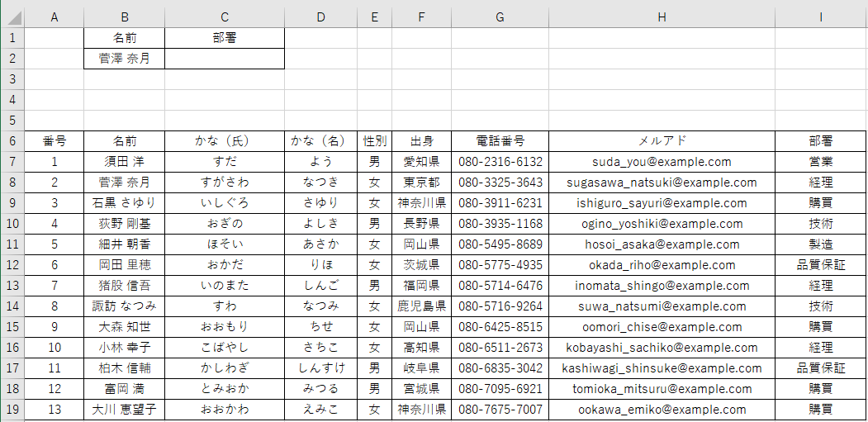Select the gender cell in 須田 洋 row

(375, 162)
